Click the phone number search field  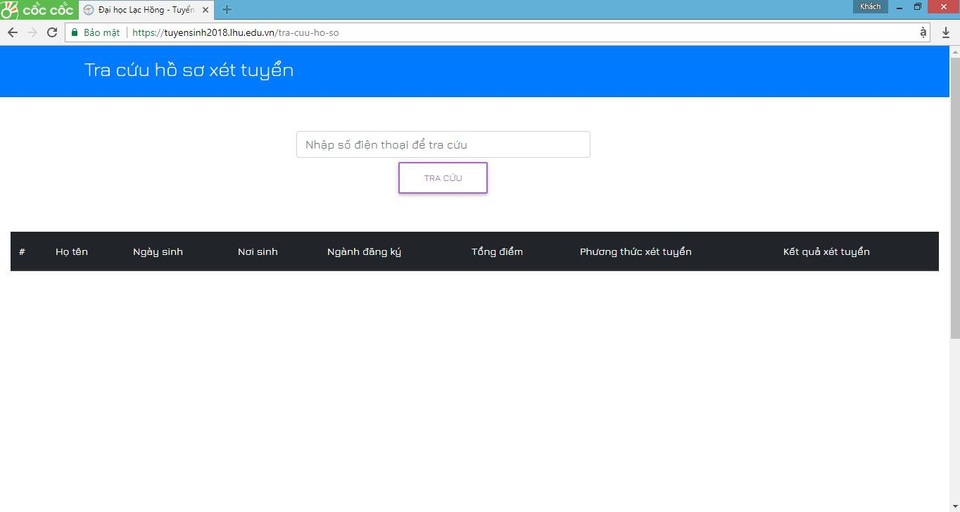tap(443, 145)
